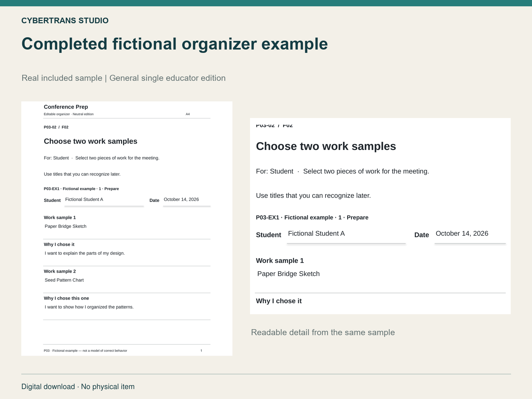Click the Date field in small preview
Screen dimensions: 532x399
187,200
